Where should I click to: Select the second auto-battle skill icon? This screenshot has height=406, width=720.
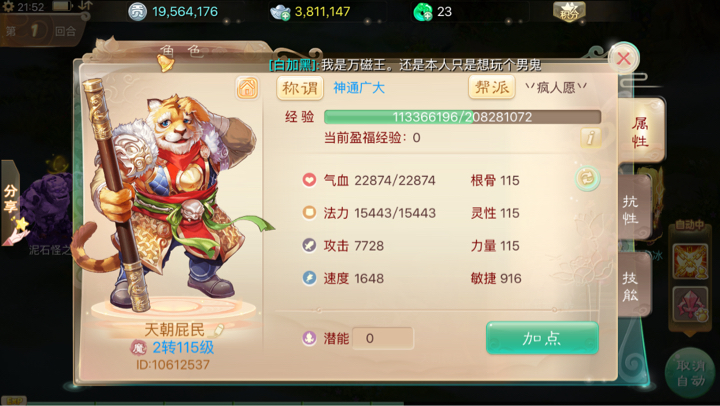pos(690,304)
